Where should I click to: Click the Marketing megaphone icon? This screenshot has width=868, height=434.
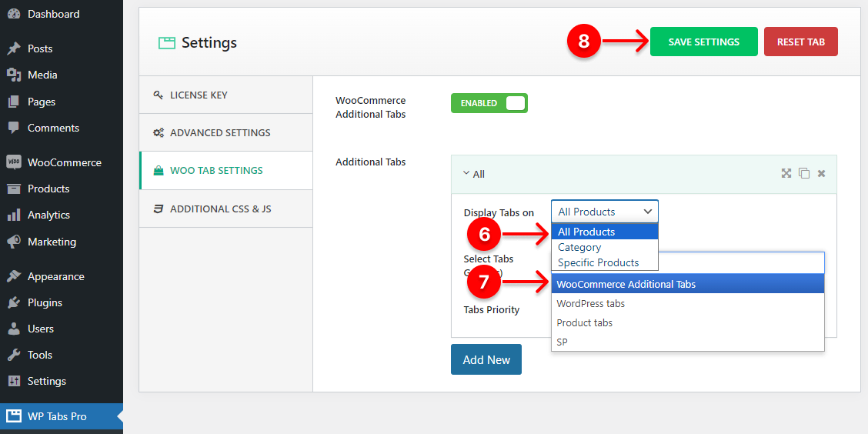(14, 242)
